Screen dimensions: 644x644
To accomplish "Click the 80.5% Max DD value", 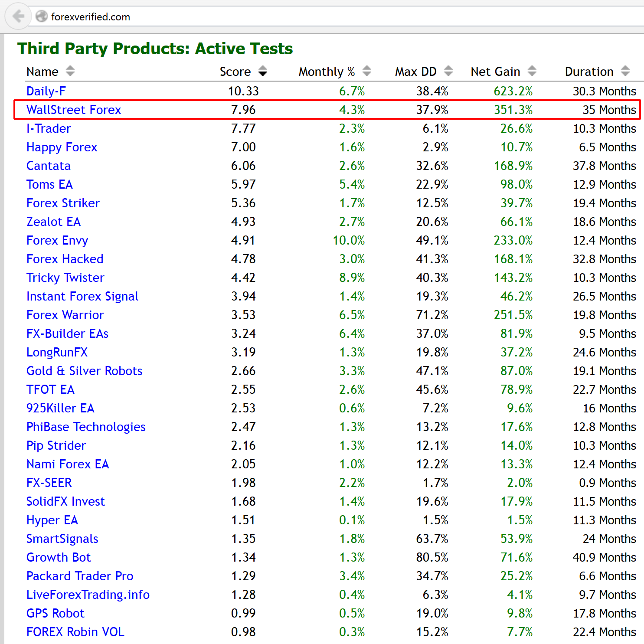I will [432, 557].
